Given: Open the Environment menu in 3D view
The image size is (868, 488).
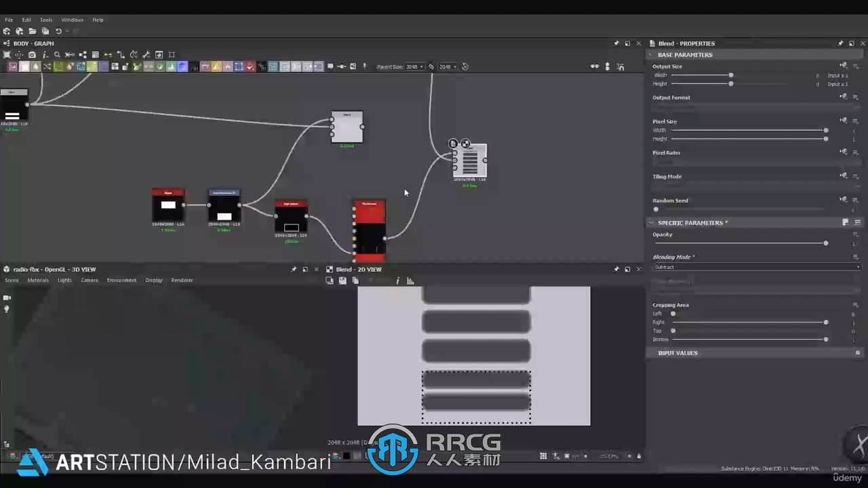Looking at the screenshot, I should click(121, 280).
